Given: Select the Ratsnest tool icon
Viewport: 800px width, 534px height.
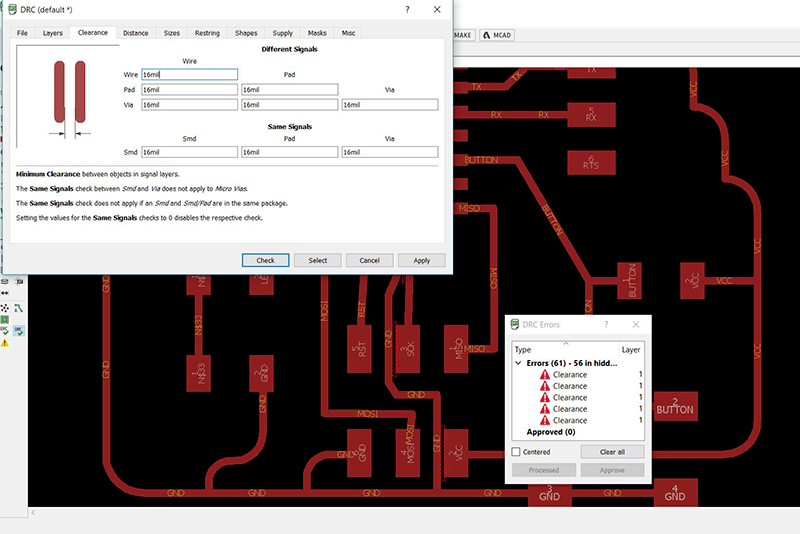Looking at the screenshot, I should pos(5,308).
